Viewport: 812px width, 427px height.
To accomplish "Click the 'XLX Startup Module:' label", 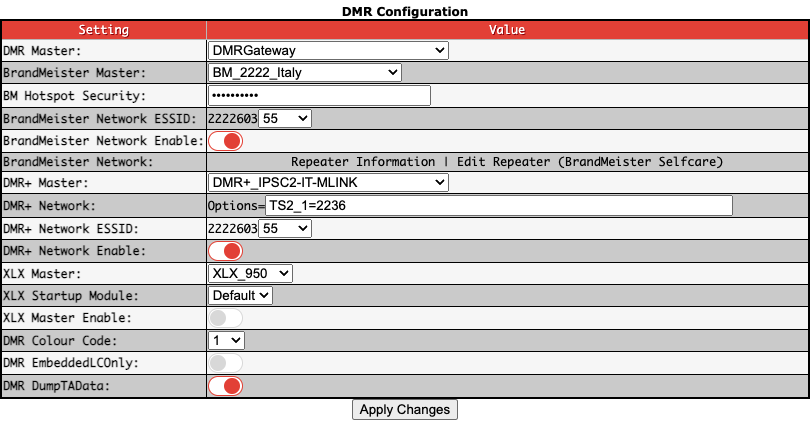I will click(71, 296).
